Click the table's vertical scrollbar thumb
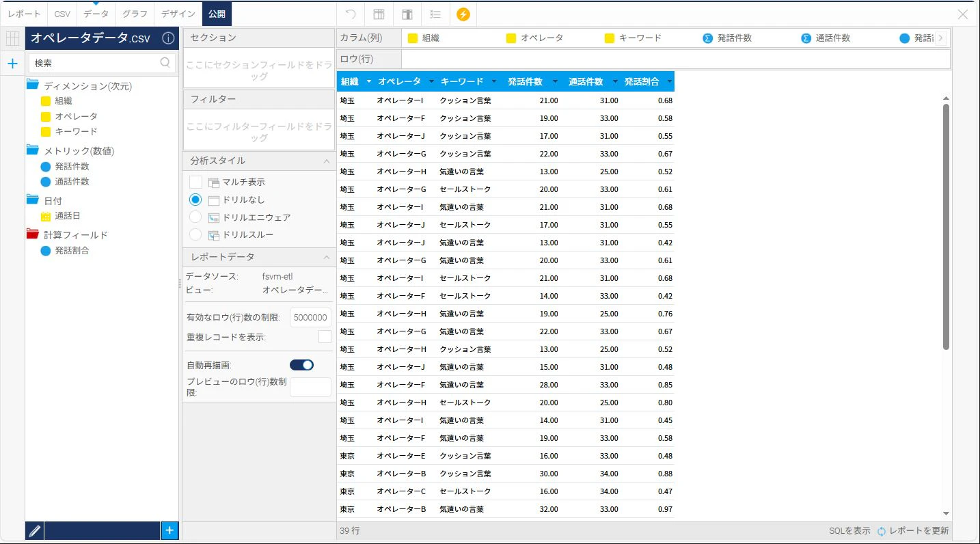 pos(946,226)
